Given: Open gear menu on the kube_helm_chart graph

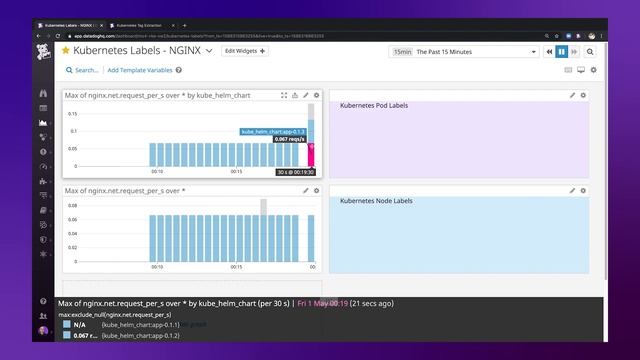Looking at the screenshot, I should point(316,95).
